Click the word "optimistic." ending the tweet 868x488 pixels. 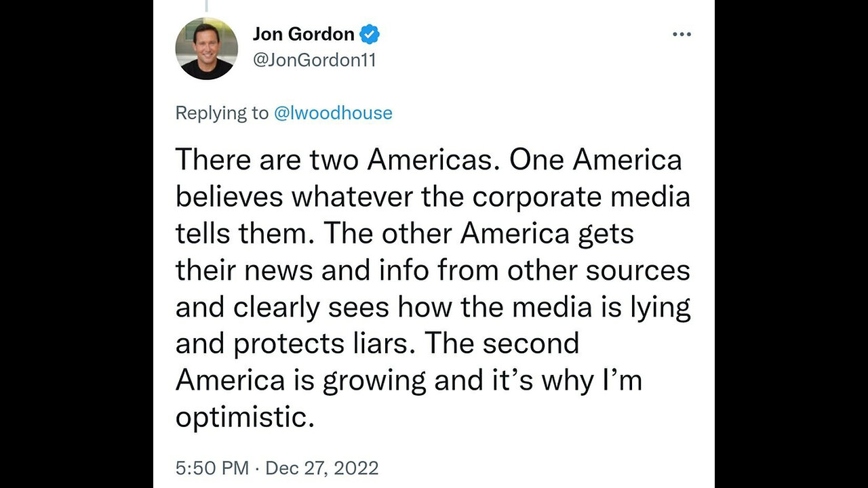(245, 417)
